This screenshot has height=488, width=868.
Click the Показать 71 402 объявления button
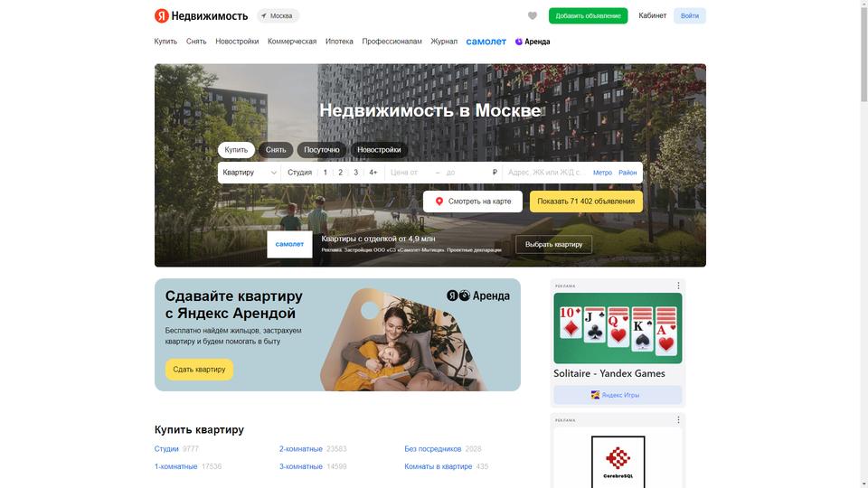click(x=586, y=202)
